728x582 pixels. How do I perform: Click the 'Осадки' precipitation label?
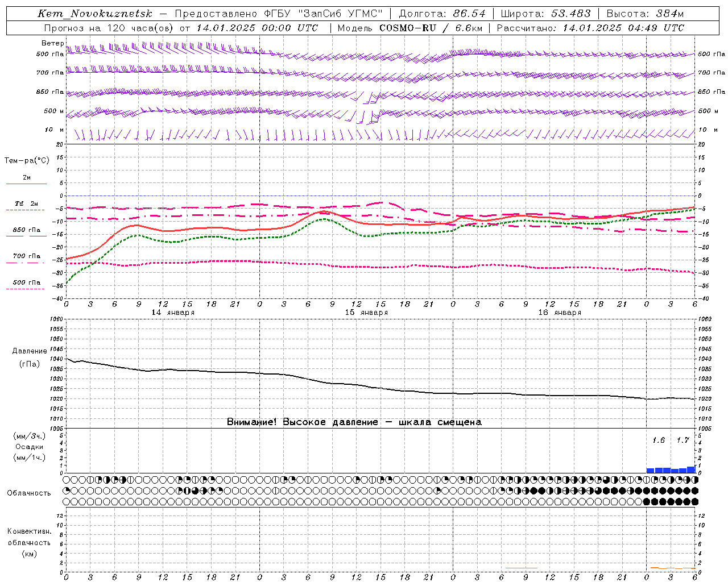29,447
